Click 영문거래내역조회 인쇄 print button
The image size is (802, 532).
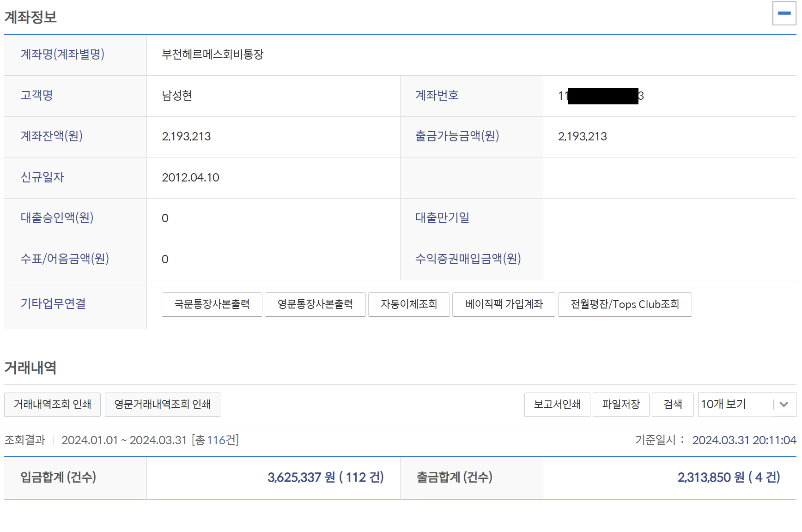pyautogui.click(x=162, y=405)
